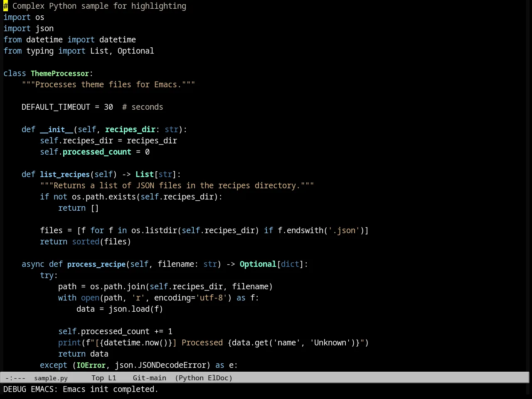Click the dict type in Optional[dict]
The height and width of the screenshot is (399, 532).
point(290,264)
